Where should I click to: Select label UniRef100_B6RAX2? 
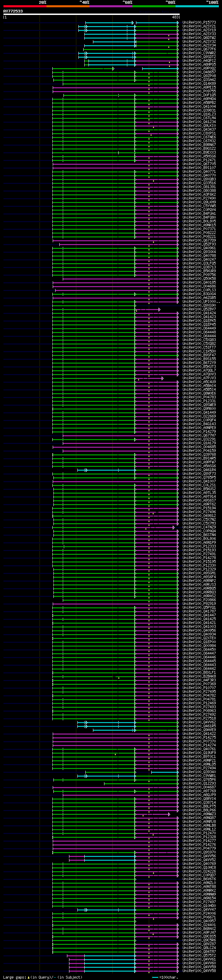pyautogui.click(x=199, y=929)
